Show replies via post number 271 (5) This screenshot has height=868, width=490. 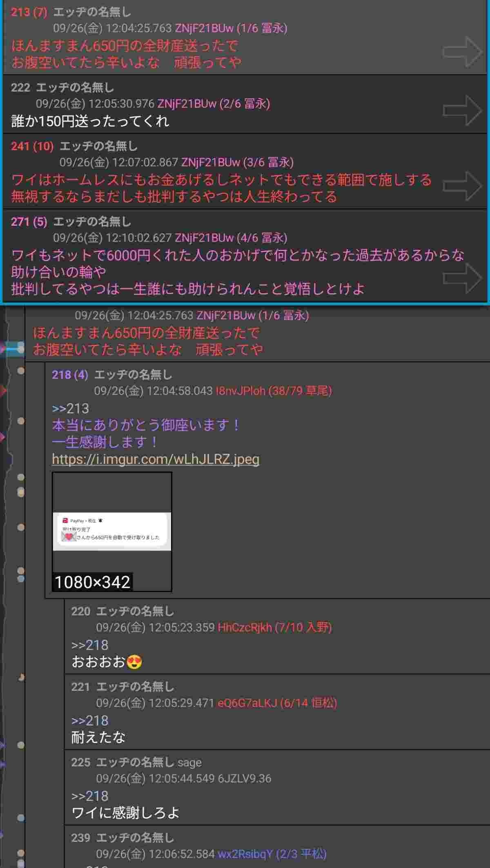click(29, 222)
